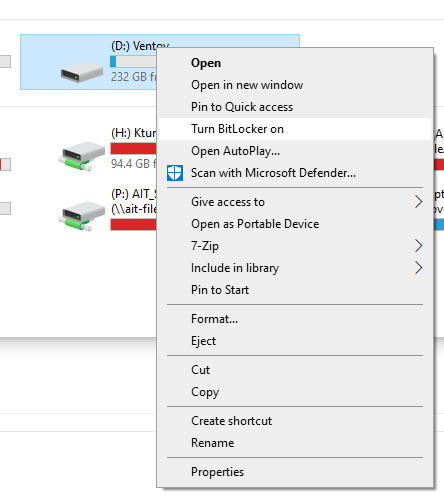Select Turn BitLocker on
The width and height of the screenshot is (444, 496).
pyautogui.click(x=295, y=129)
